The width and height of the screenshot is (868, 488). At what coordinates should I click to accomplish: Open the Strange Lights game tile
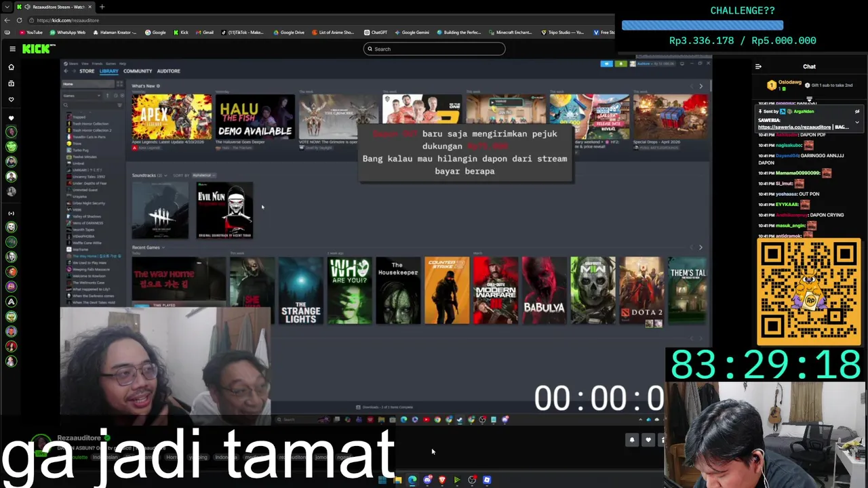coord(300,290)
